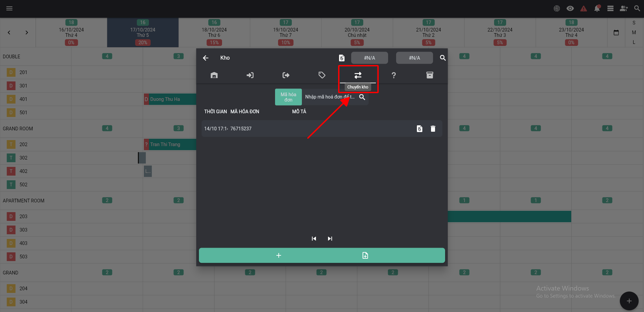Click the search icon in Kho header

(443, 58)
